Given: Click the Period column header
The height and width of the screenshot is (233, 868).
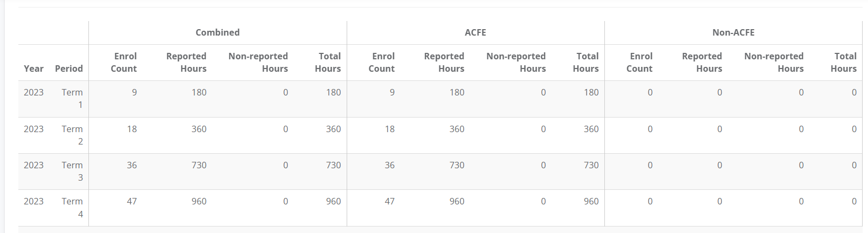Looking at the screenshot, I should 69,68.
